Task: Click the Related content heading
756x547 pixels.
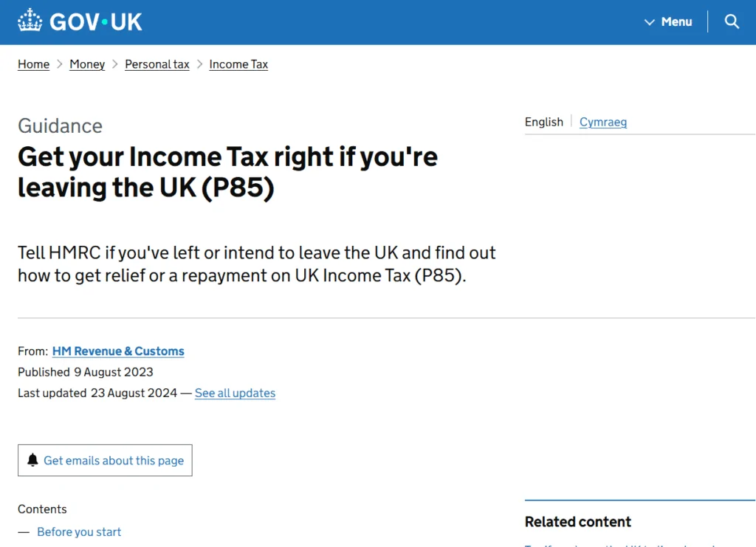Action: 578,522
